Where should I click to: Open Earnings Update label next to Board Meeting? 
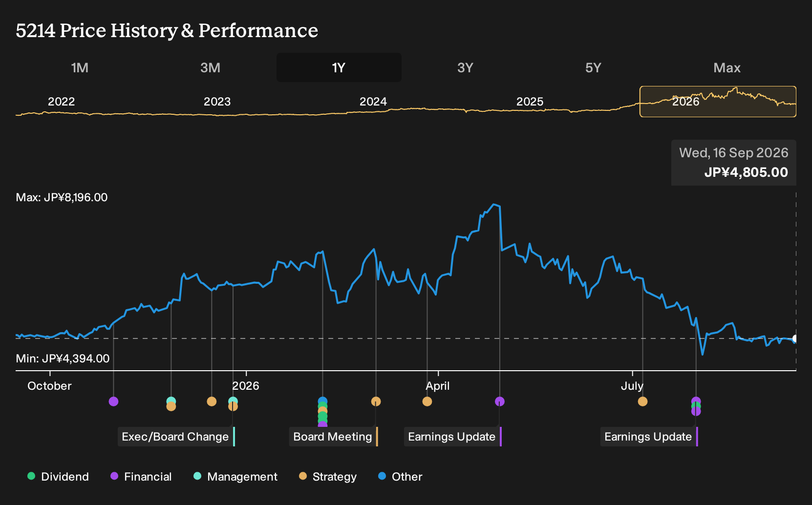pyautogui.click(x=453, y=437)
